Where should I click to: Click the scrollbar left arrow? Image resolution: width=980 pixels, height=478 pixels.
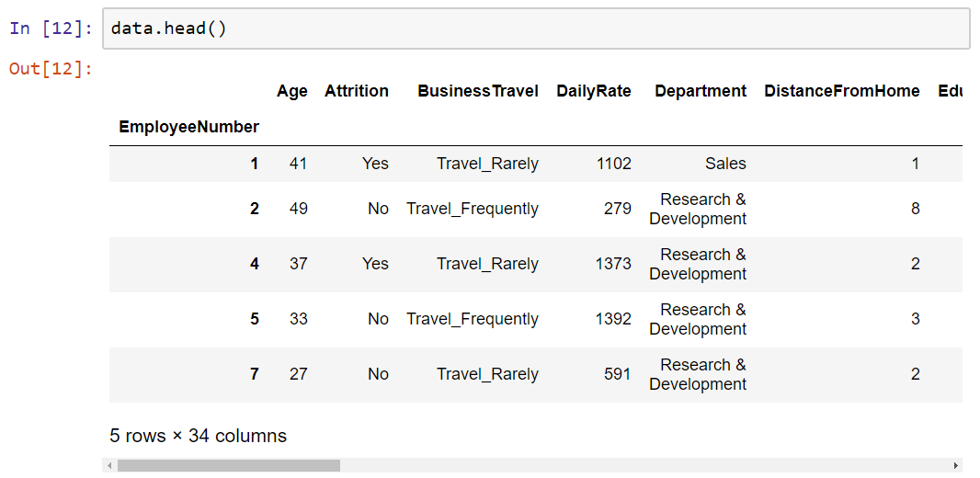coord(109,465)
